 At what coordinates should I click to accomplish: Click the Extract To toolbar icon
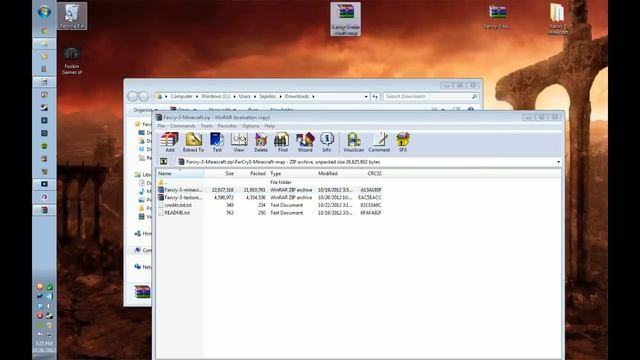[x=193, y=142]
